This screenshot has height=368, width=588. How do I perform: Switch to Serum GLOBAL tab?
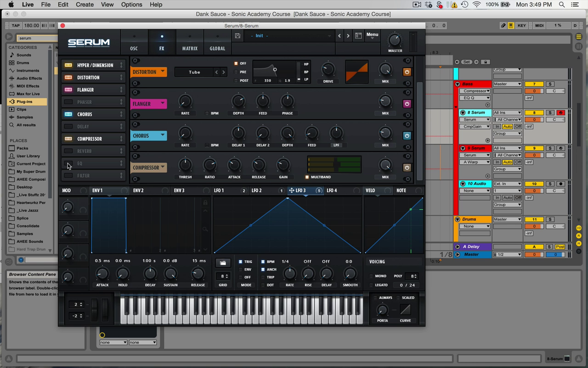pos(217,43)
